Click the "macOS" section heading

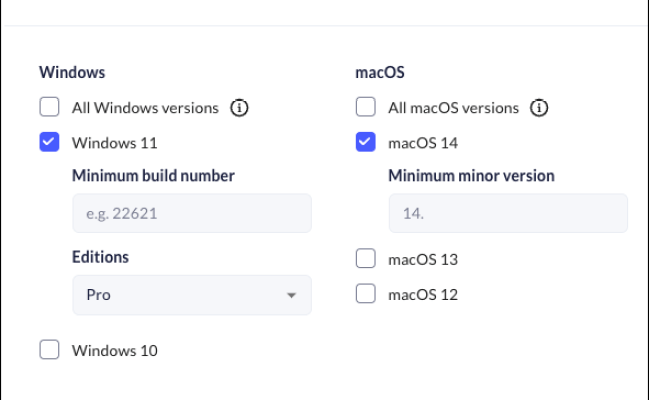(x=379, y=72)
